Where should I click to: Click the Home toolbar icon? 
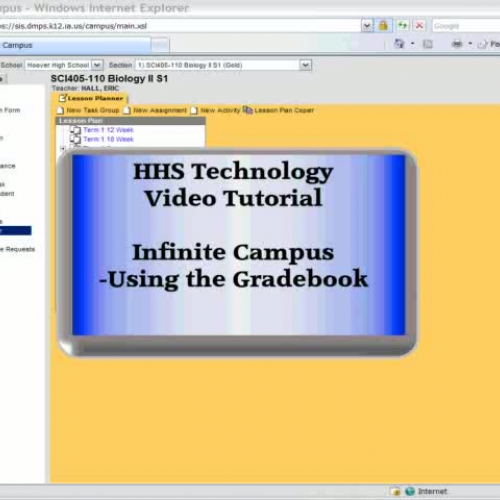(x=399, y=44)
